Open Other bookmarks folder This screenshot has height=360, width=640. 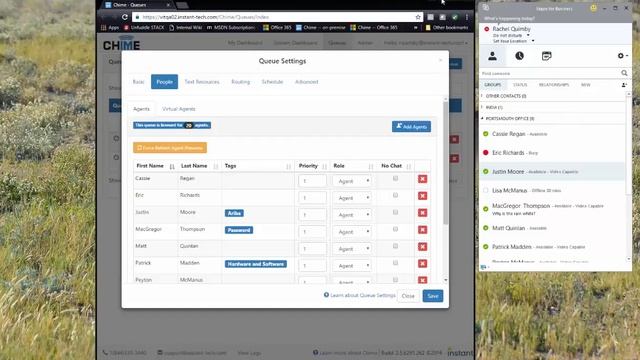pos(447,27)
